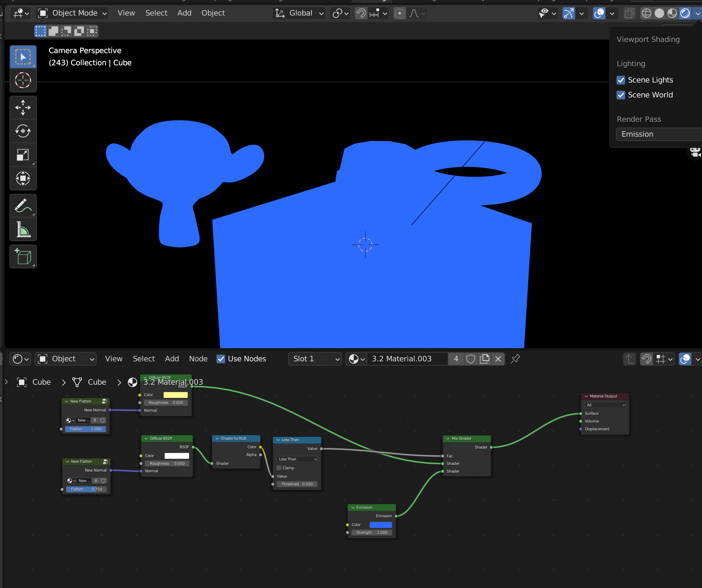The height and width of the screenshot is (588, 702).
Task: Activate the 3D Cursor tool
Action: [x=23, y=81]
